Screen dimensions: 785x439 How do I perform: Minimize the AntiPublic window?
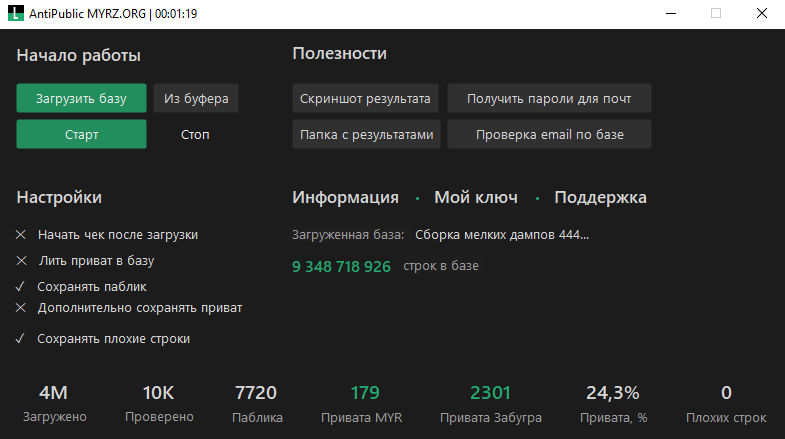(671, 14)
